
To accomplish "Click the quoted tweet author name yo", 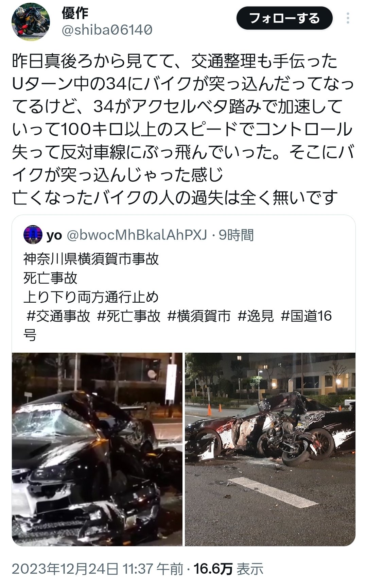I will pos(54,235).
